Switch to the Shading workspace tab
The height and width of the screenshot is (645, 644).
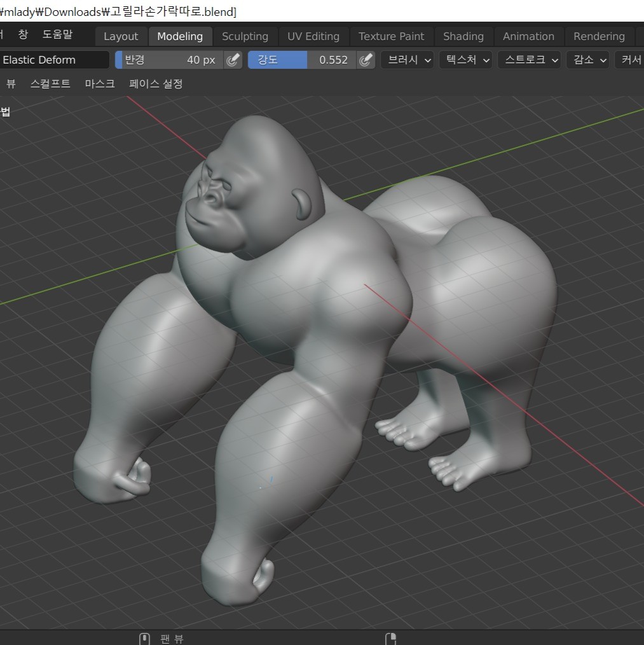tap(463, 36)
